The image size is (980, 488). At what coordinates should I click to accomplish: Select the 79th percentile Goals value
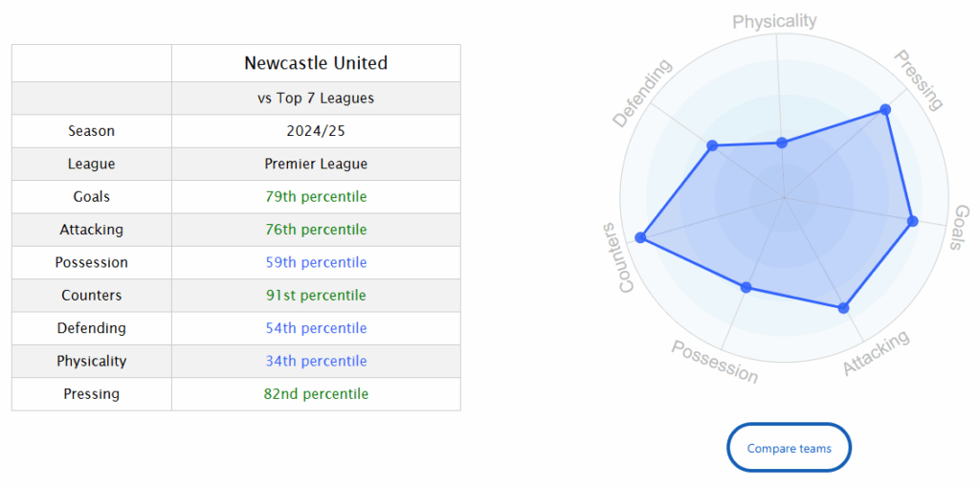[316, 197]
